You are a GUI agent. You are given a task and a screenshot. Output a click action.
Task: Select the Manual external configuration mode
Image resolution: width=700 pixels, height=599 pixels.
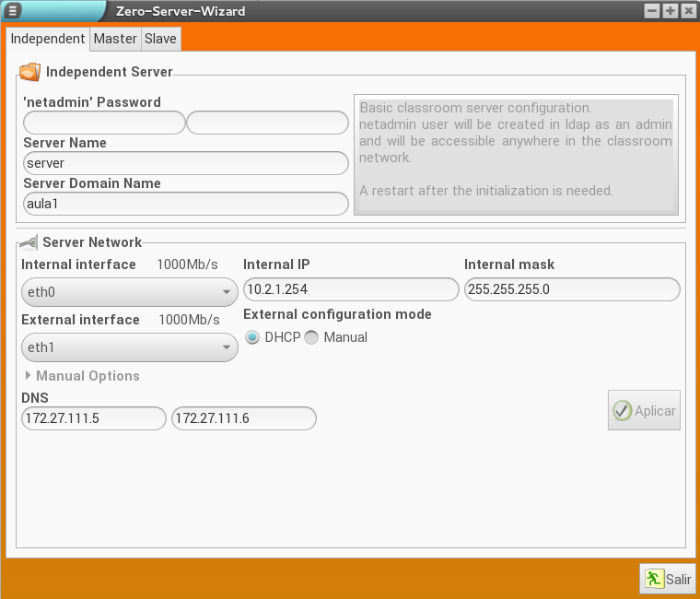pyautogui.click(x=311, y=337)
